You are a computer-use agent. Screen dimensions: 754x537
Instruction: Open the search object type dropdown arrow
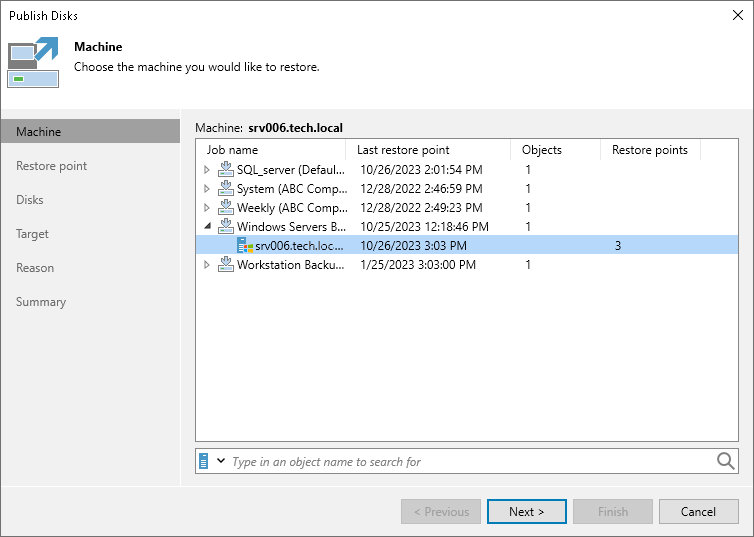[221, 461]
